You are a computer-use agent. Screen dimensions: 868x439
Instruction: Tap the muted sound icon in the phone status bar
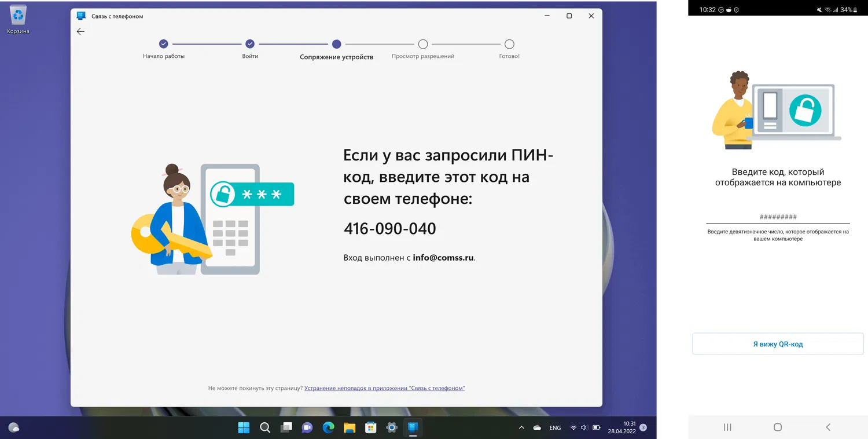(819, 10)
